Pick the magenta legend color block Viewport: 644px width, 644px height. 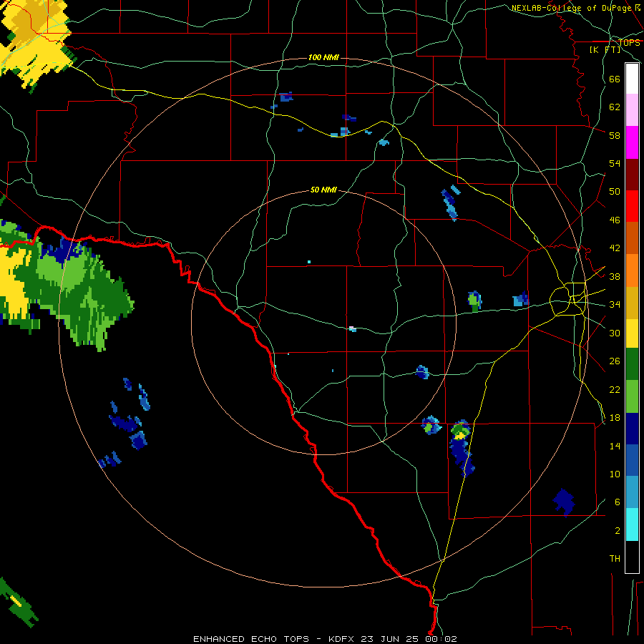pyautogui.click(x=632, y=142)
